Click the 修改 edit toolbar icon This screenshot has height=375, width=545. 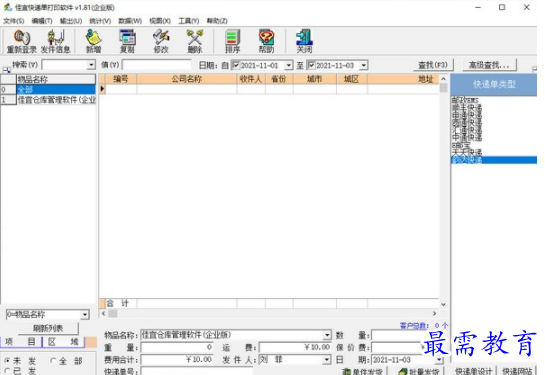point(161,41)
